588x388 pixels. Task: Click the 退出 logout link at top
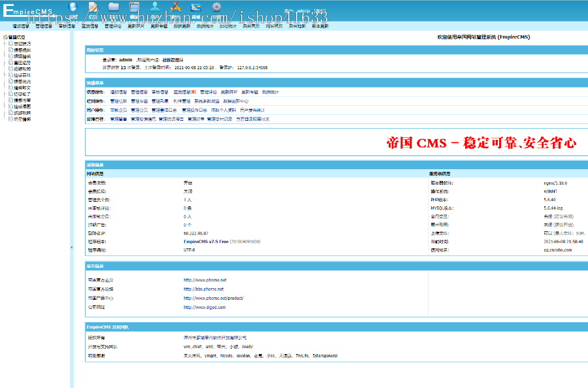319,12
